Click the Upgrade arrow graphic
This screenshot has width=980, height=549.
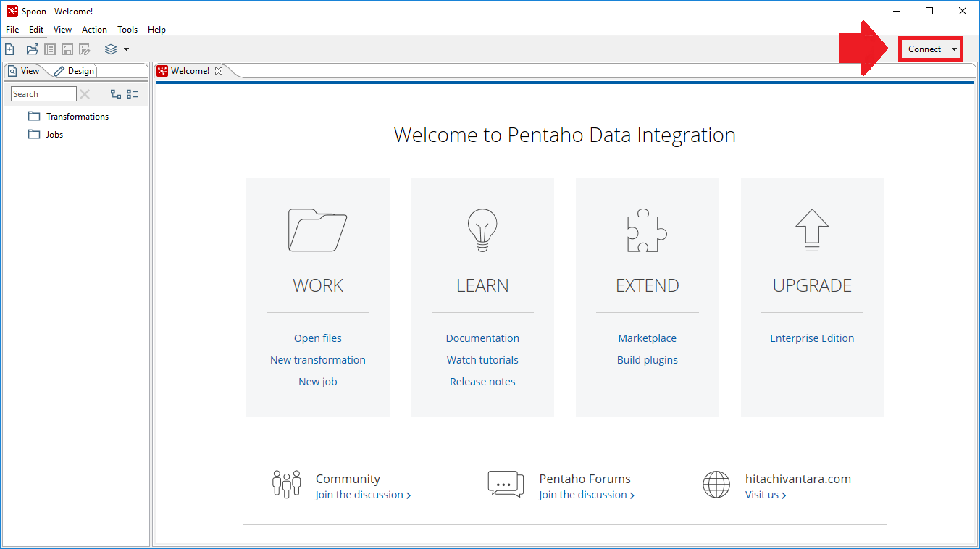812,230
